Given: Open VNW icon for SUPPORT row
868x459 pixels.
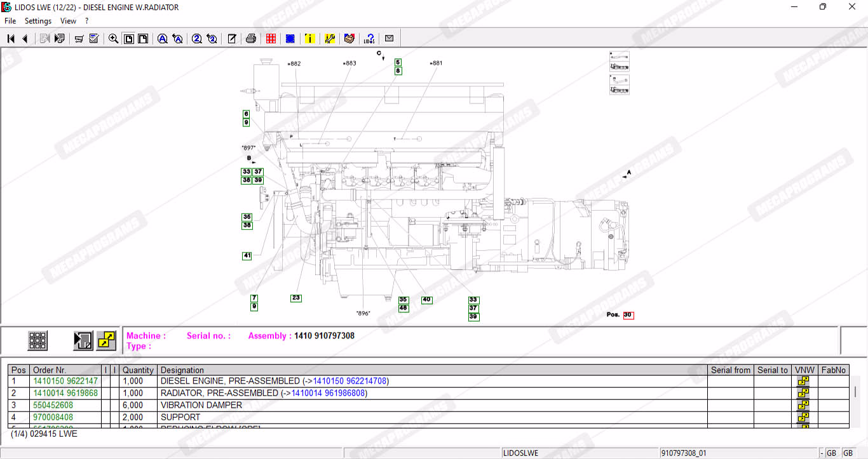Looking at the screenshot, I should (804, 417).
